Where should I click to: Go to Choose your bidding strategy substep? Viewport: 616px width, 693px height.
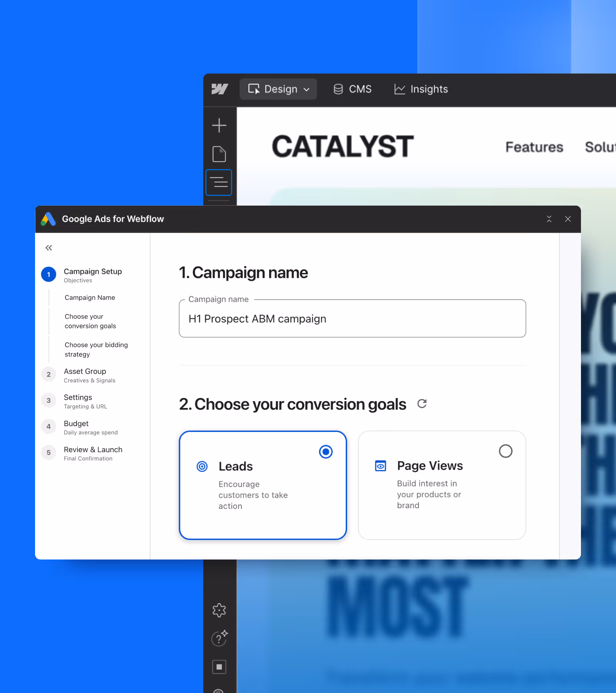tap(96, 350)
